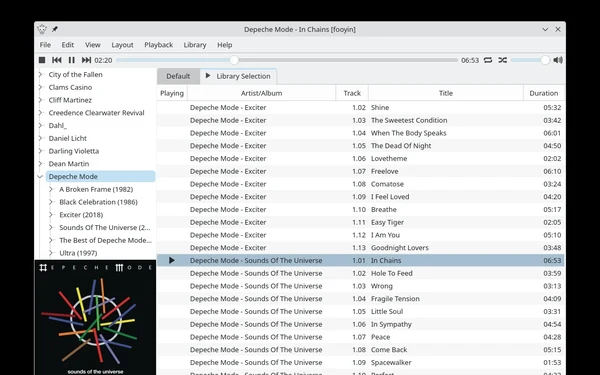Screen dimensions: 600x375
Task: Select the track Spacewalker
Action: coord(360,362)
